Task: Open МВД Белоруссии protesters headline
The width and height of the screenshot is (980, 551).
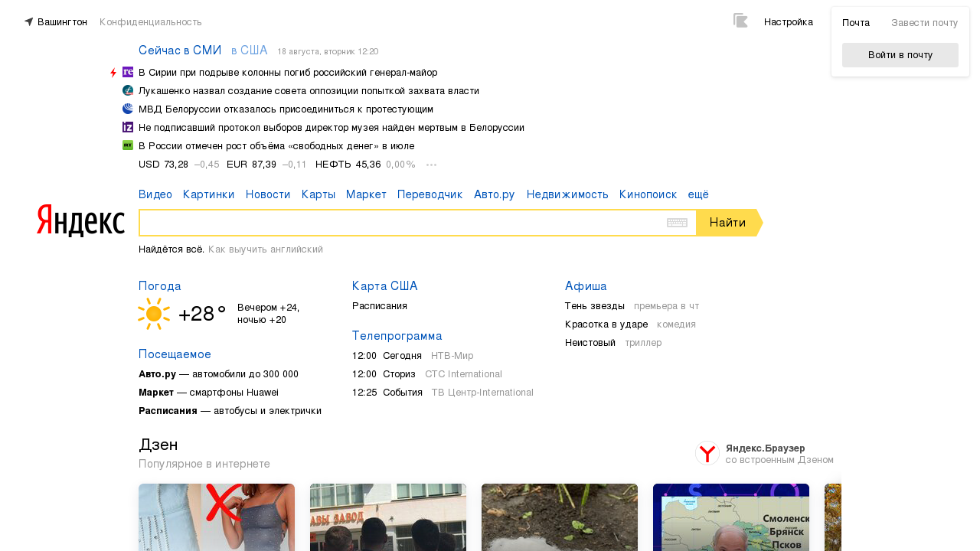Action: [x=286, y=109]
